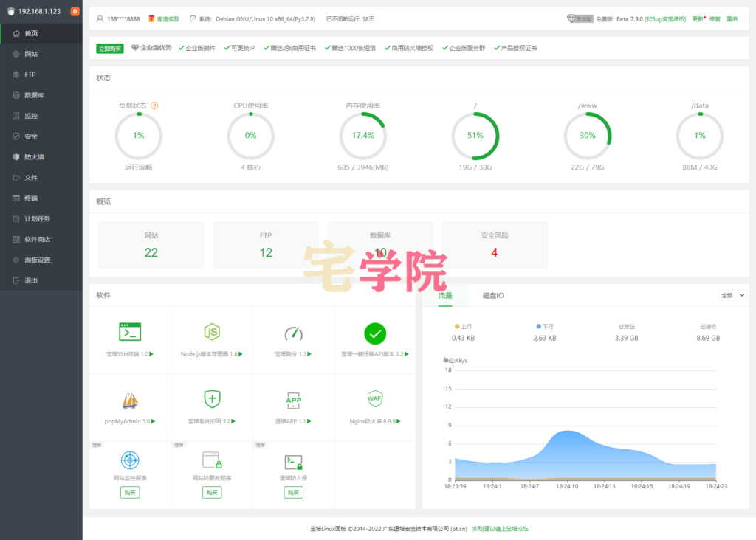Click the orange notification badge in sidebar
The height and width of the screenshot is (540, 756).
point(75,11)
